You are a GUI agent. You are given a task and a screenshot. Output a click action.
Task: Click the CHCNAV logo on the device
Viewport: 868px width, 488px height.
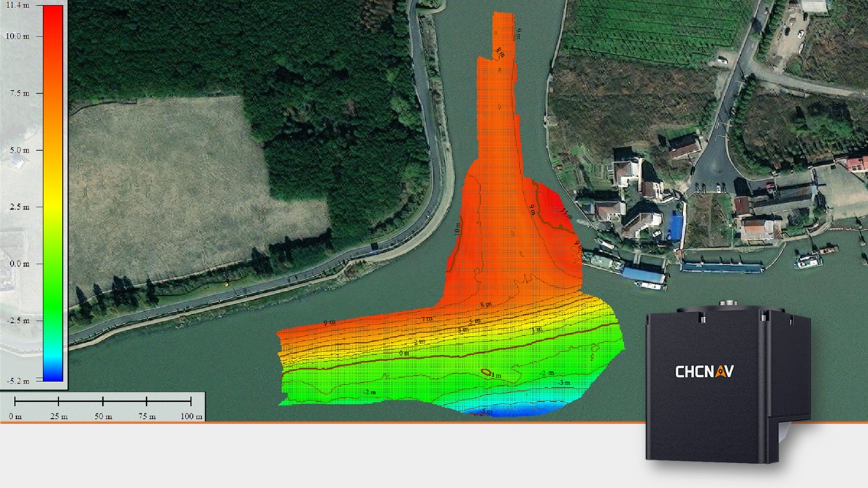point(704,371)
